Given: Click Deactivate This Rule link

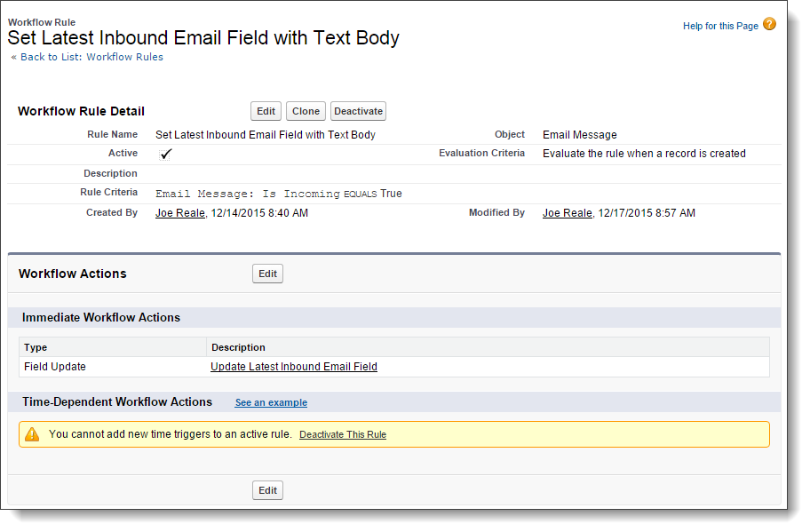Looking at the screenshot, I should point(343,434).
